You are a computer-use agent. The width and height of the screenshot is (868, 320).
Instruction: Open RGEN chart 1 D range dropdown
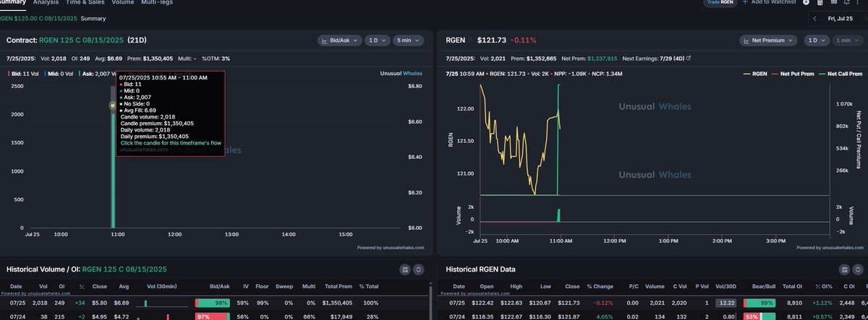[816, 40]
